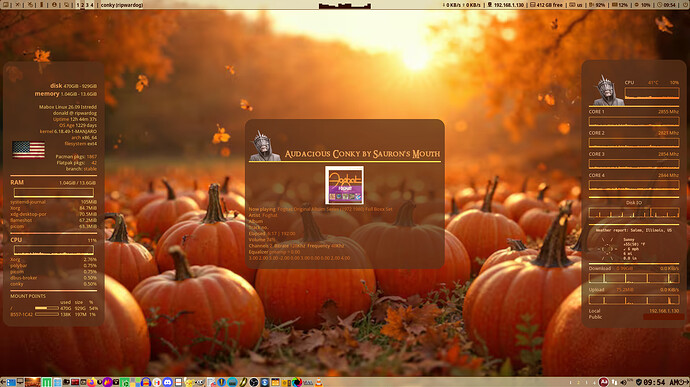This screenshot has width=690, height=387.
Task: Click the left arrow at panel start
Action: click(3, 382)
